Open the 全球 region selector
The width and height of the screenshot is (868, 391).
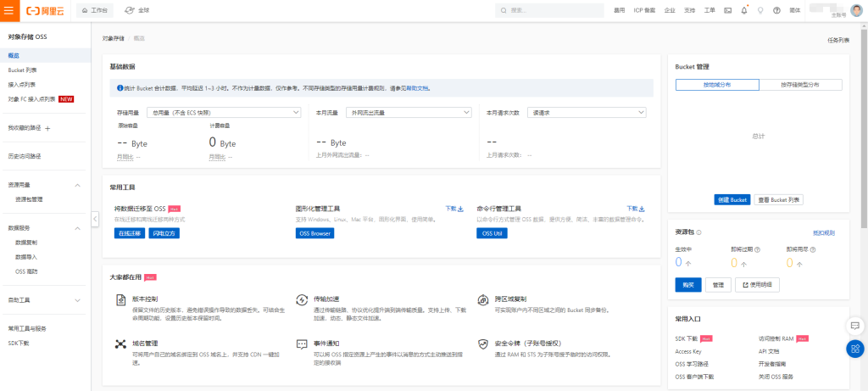click(136, 10)
